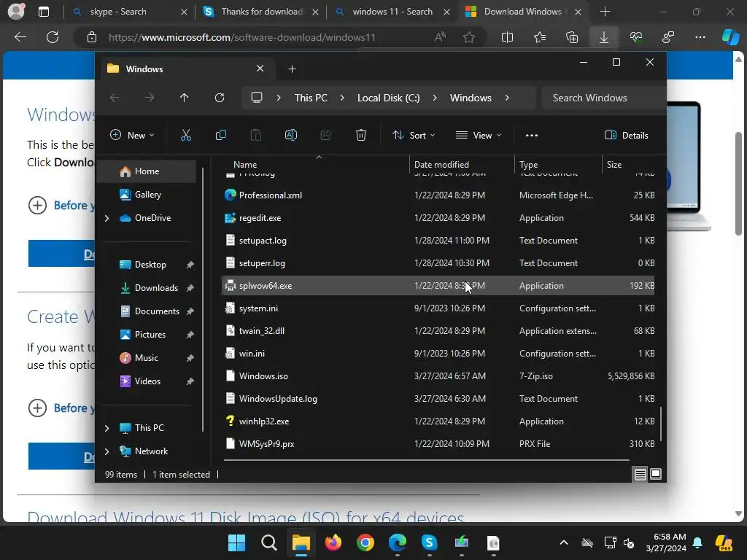Open Downloads quick access folder
The image size is (747, 560).
click(x=156, y=288)
